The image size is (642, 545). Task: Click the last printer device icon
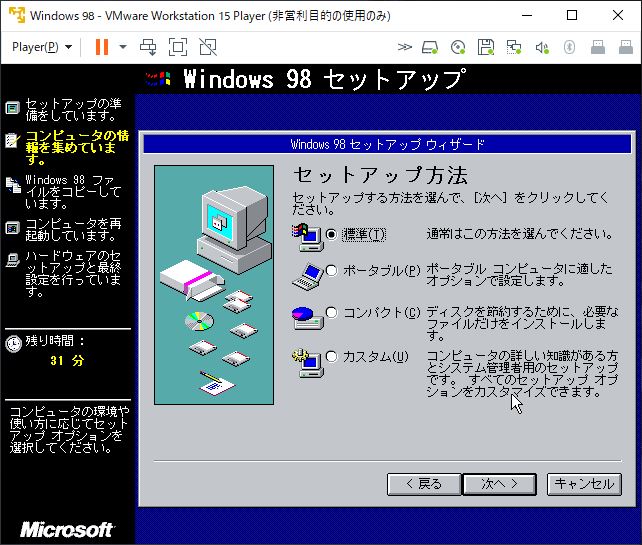tap(626, 47)
